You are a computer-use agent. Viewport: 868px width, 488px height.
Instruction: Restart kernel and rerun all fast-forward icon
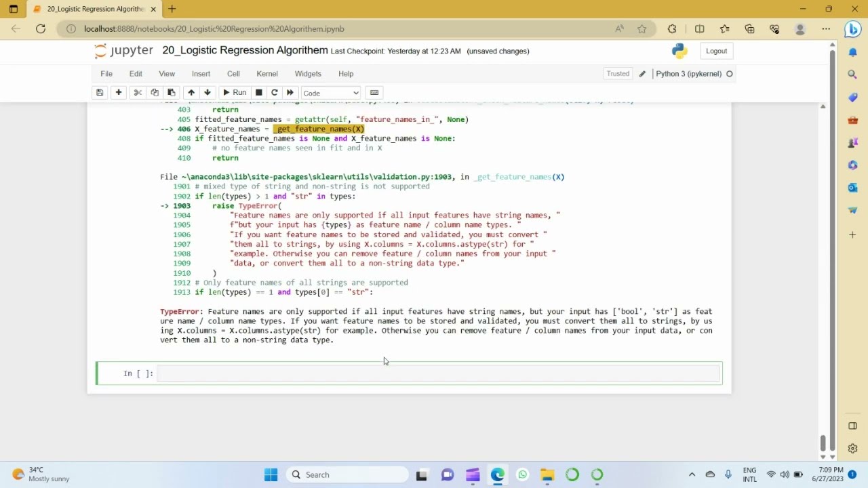pyautogui.click(x=290, y=93)
